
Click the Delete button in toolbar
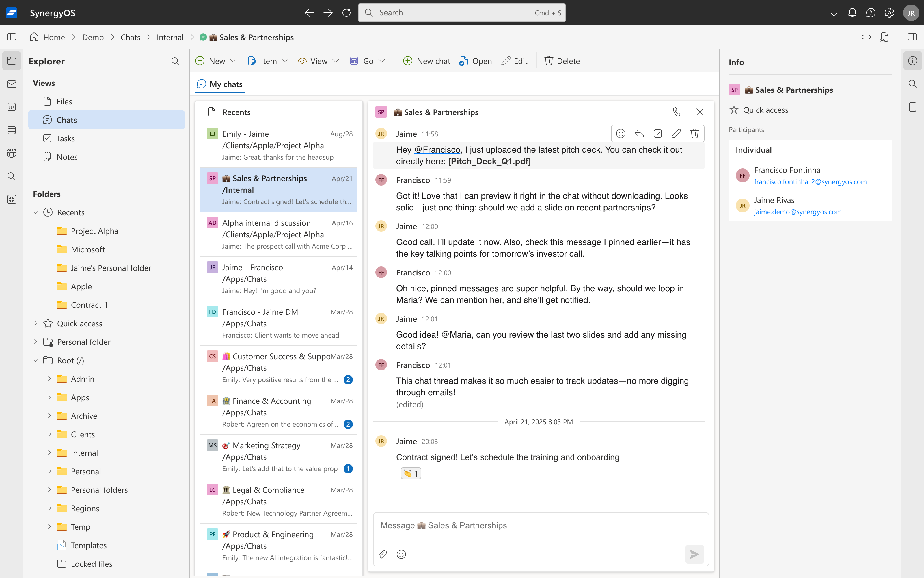[562, 61]
